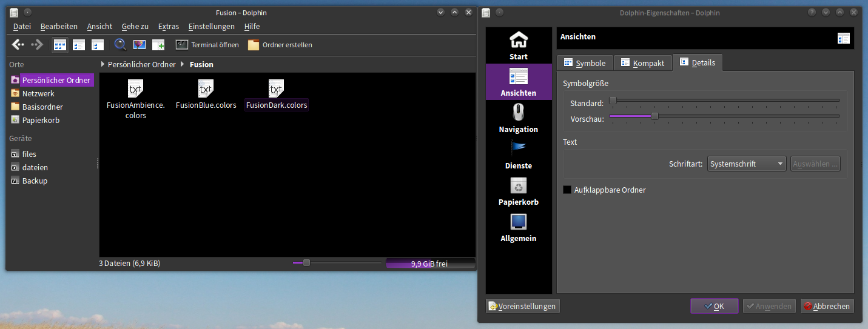Switch to icons view mode in Dolphin toolbar
This screenshot has width=868, height=329.
pos(59,44)
